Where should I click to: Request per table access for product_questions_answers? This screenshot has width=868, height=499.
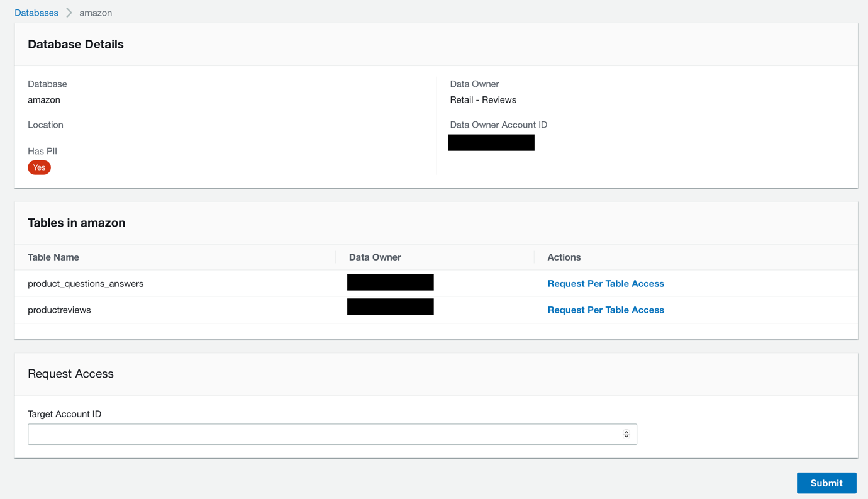coord(606,284)
